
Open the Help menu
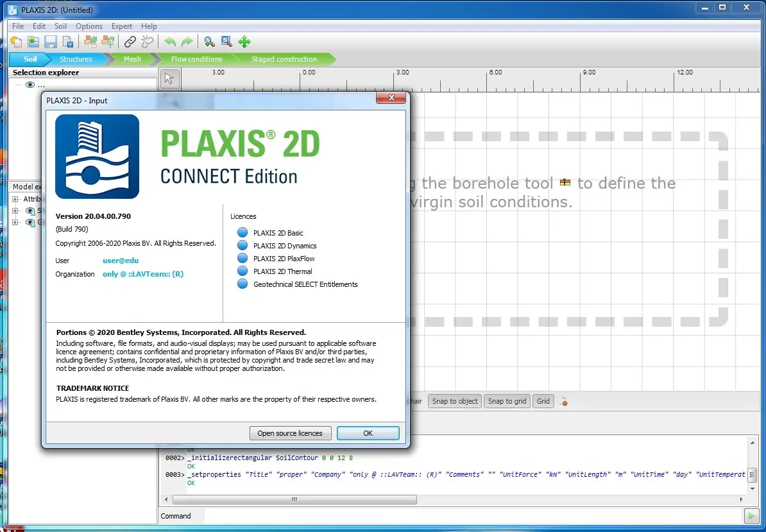(149, 26)
